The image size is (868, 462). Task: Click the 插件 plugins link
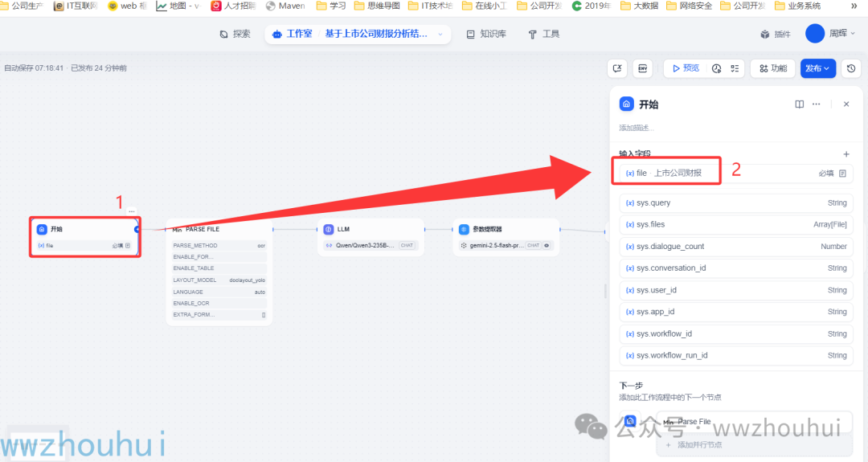[776, 35]
